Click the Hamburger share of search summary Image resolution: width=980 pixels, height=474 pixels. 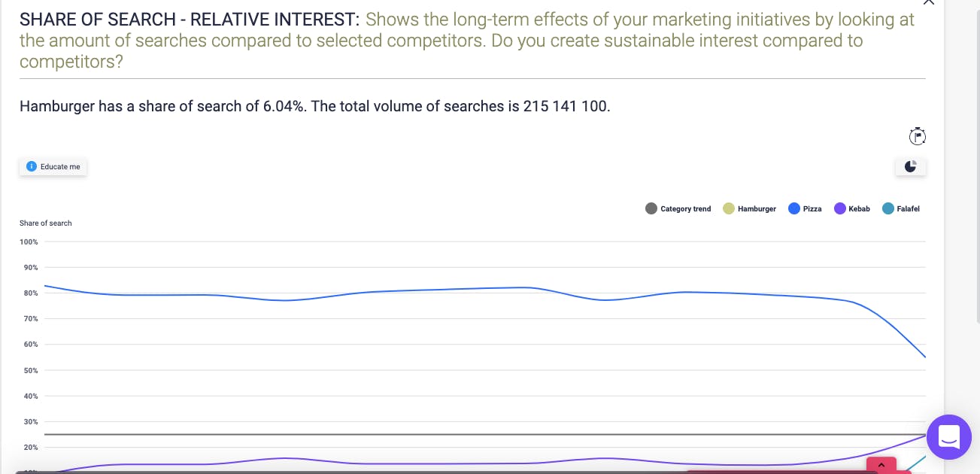314,106
